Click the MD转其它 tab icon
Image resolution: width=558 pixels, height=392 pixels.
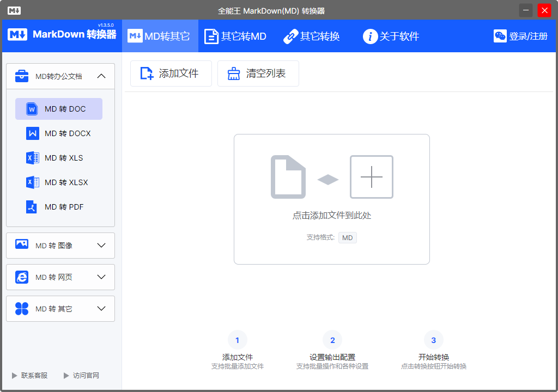click(x=135, y=36)
